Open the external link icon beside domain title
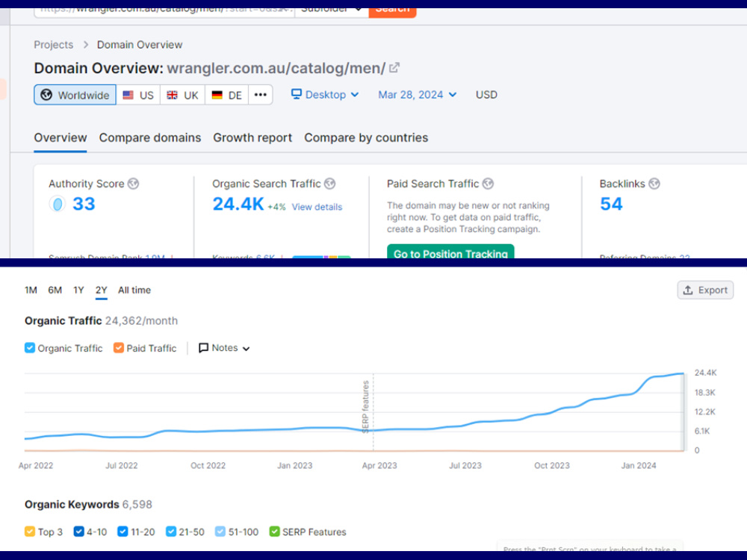 (x=394, y=68)
